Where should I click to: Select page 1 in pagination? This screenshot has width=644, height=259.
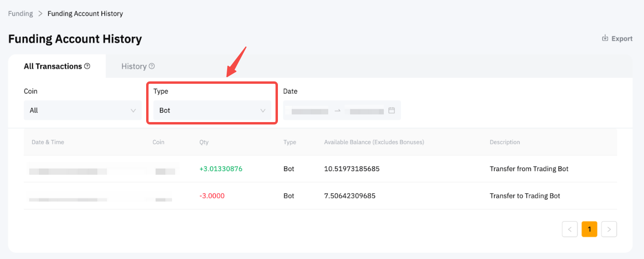tap(589, 229)
